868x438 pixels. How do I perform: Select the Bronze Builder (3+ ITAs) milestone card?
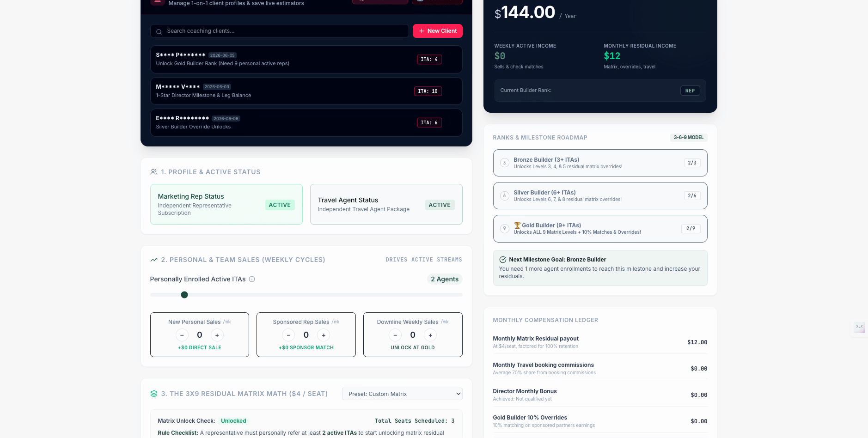[600, 163]
